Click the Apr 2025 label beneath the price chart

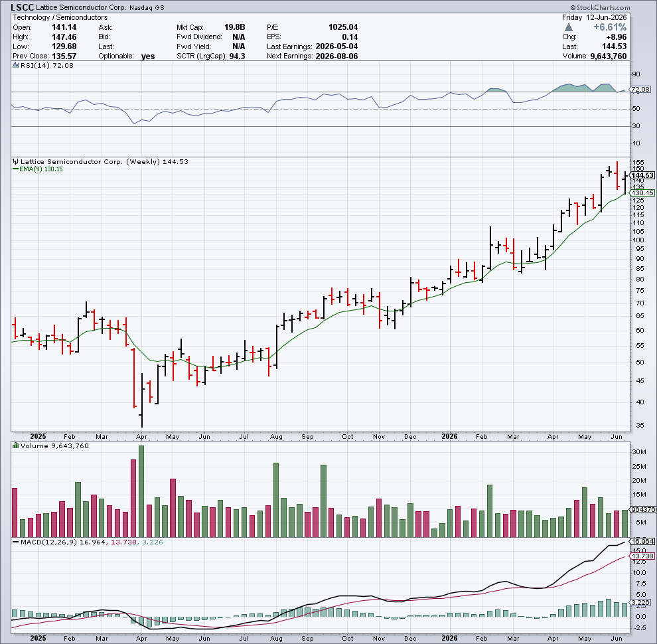pyautogui.click(x=141, y=436)
